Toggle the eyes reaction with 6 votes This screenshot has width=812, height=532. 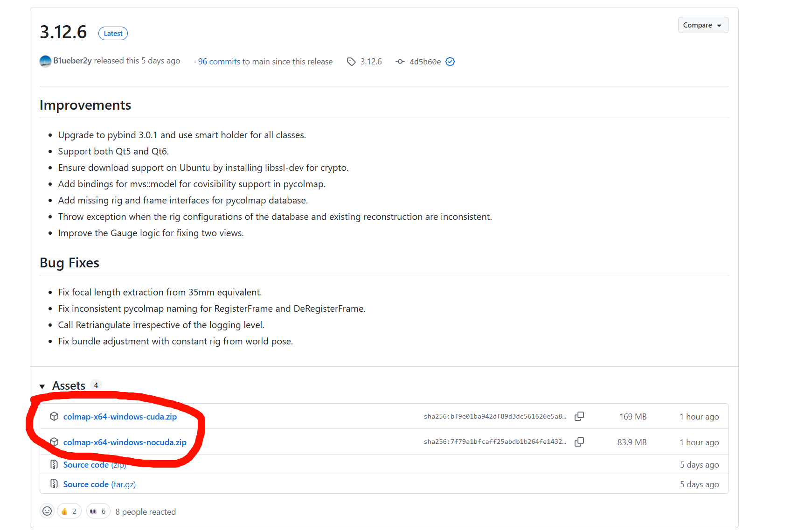click(98, 511)
